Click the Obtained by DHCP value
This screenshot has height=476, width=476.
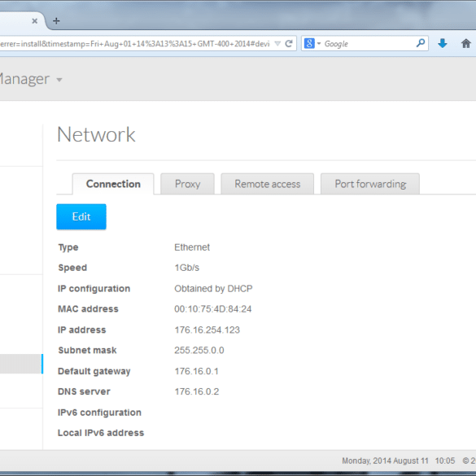[213, 288]
